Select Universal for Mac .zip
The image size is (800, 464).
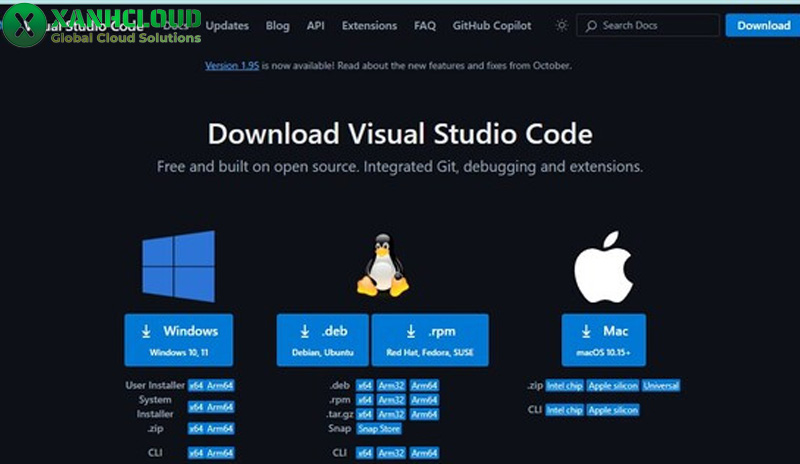661,385
